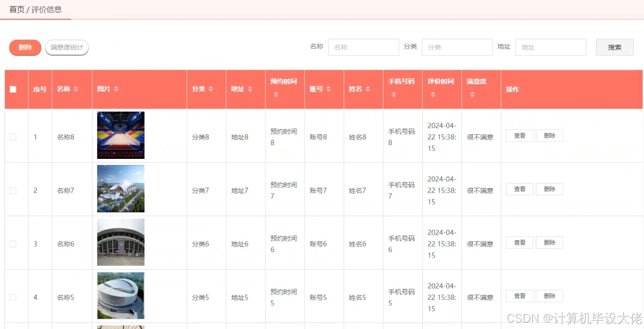The width and height of the screenshot is (644, 329).
Task: Sort table by 名称 column arrows
Action: click(x=76, y=89)
